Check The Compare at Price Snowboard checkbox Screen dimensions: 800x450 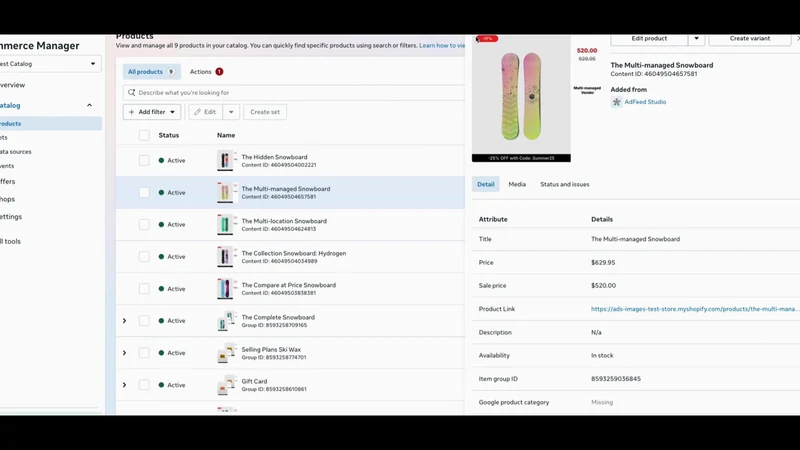[x=144, y=289]
